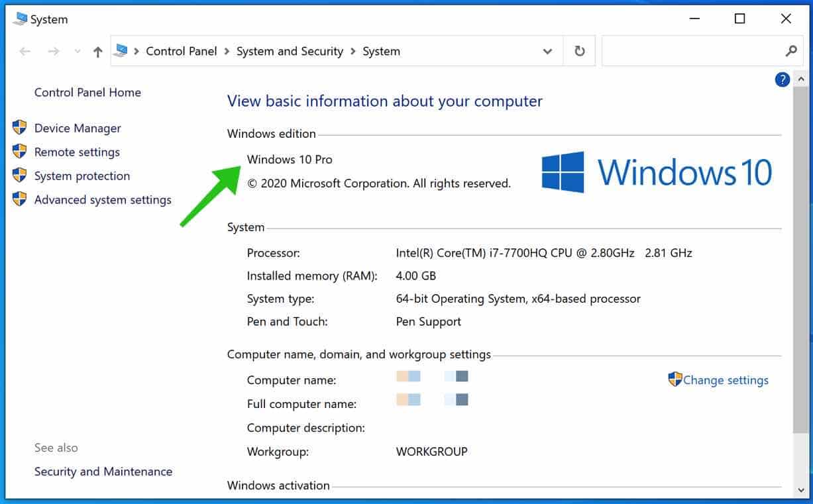Image resolution: width=813 pixels, height=504 pixels.
Task: Click the shield icon beside Change settings
Action: (x=675, y=379)
